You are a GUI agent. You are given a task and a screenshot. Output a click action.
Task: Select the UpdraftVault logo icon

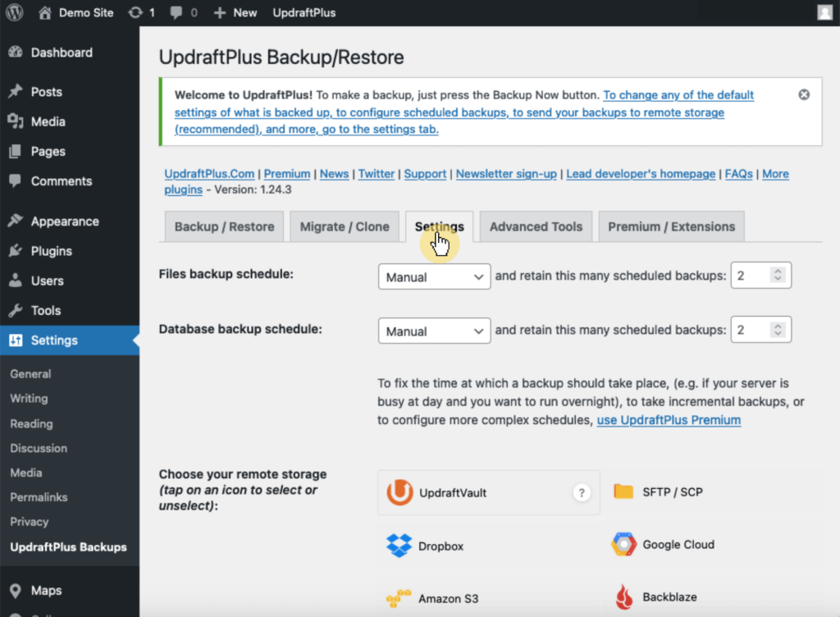(x=400, y=492)
